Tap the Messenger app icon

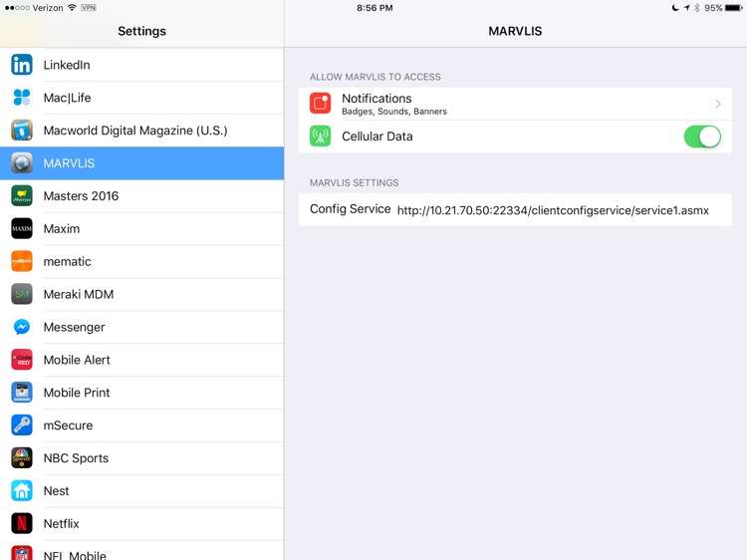(22, 327)
